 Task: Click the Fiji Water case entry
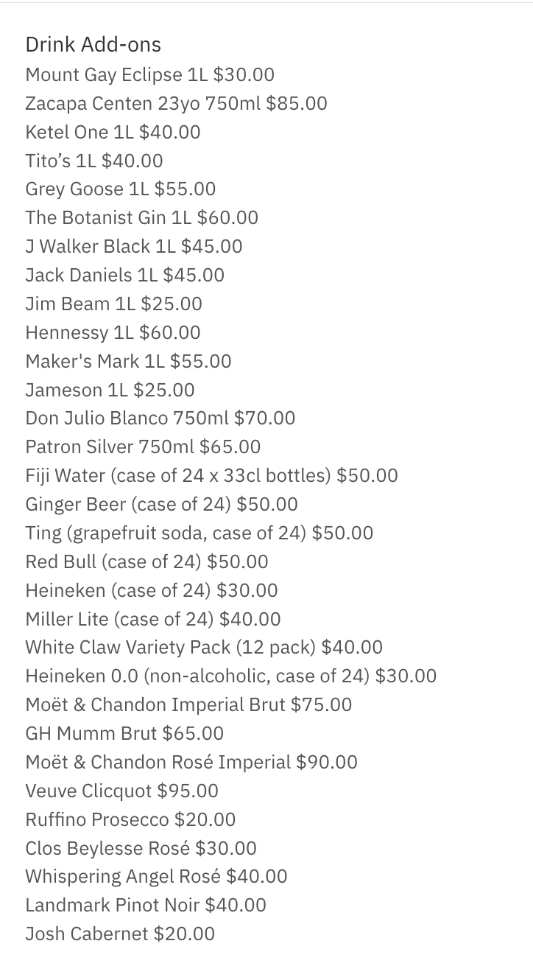coord(211,476)
